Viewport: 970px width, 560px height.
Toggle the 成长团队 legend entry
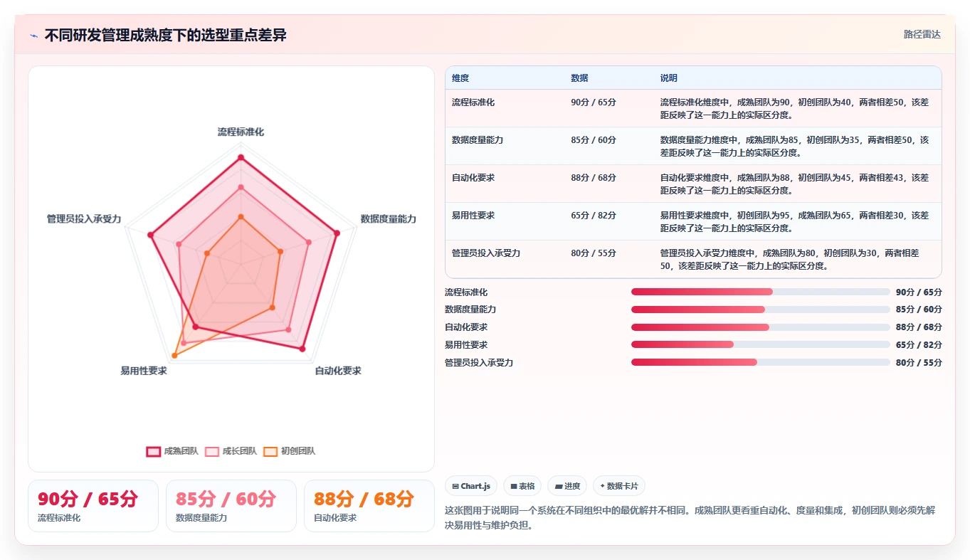tap(231, 451)
